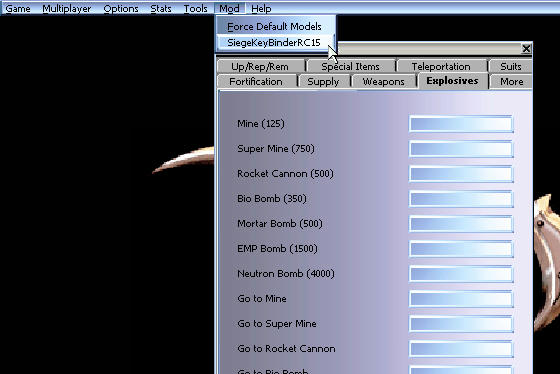Screen dimensions: 560x374
Task: Click the Go to Mine key field
Action: click(461, 299)
